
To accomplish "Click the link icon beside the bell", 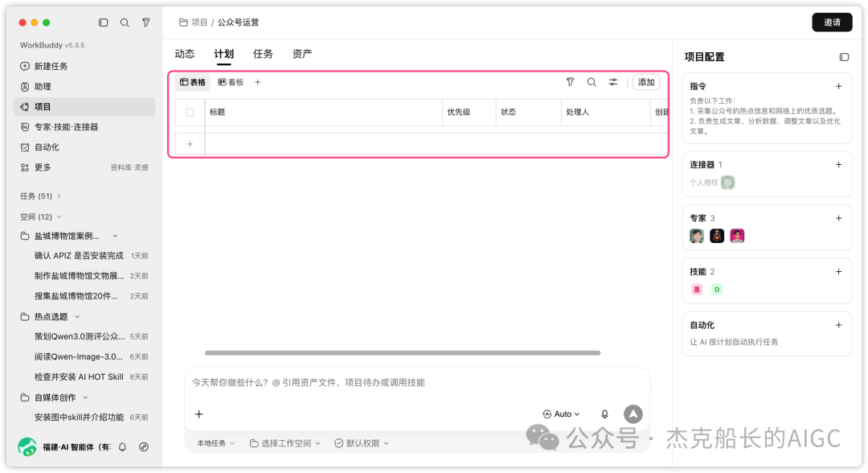I will coord(143,447).
